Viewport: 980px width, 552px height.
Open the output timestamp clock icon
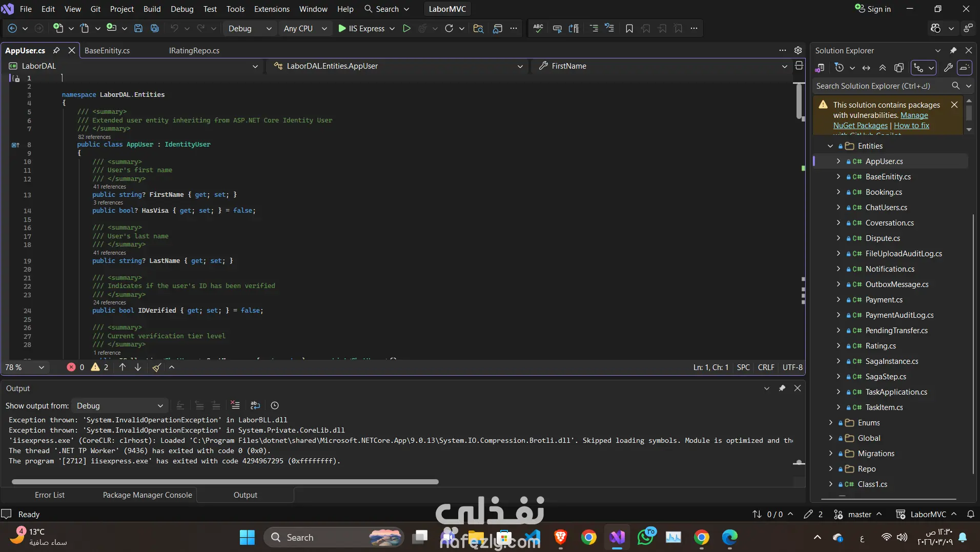(275, 405)
